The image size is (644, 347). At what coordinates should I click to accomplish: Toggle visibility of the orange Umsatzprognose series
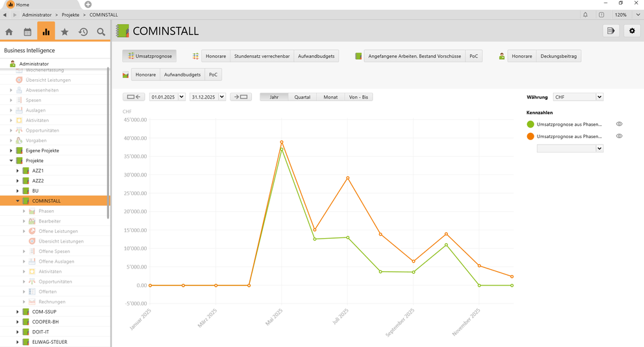pos(619,136)
